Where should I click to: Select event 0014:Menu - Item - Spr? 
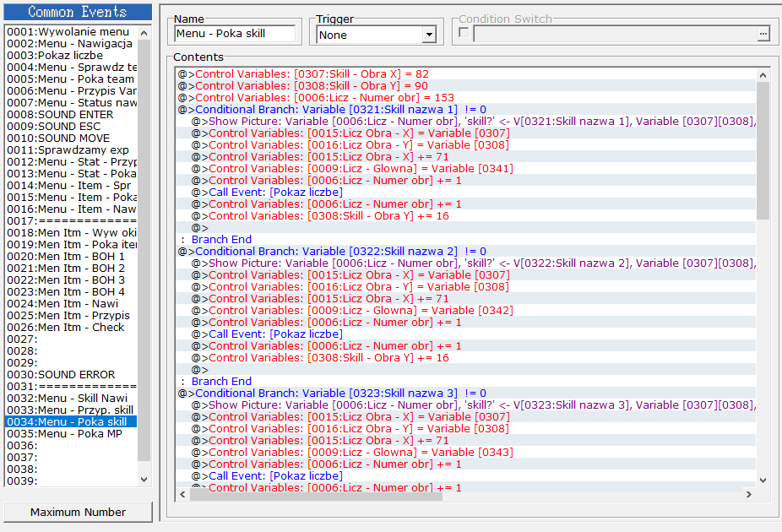coord(71,186)
